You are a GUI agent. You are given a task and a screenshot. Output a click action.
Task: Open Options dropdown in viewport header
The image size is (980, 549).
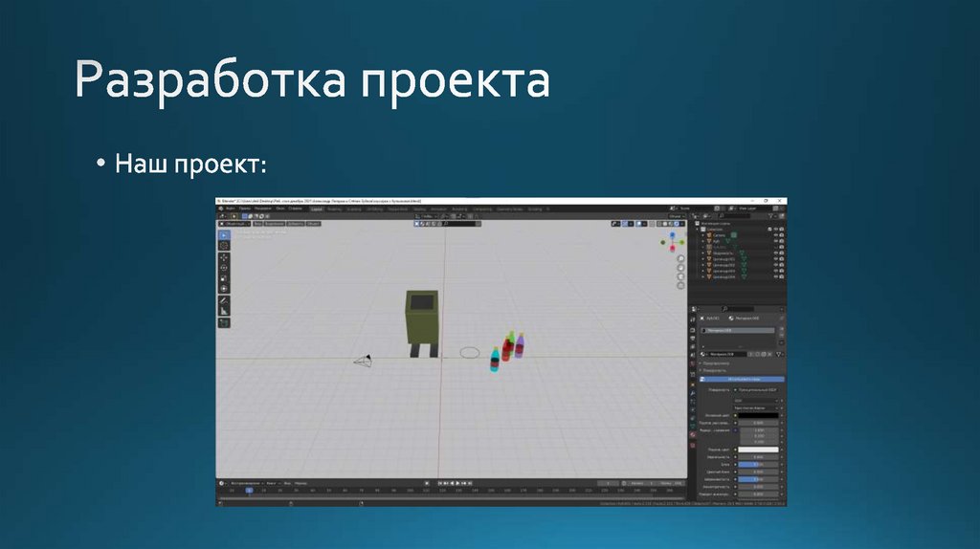(x=677, y=216)
